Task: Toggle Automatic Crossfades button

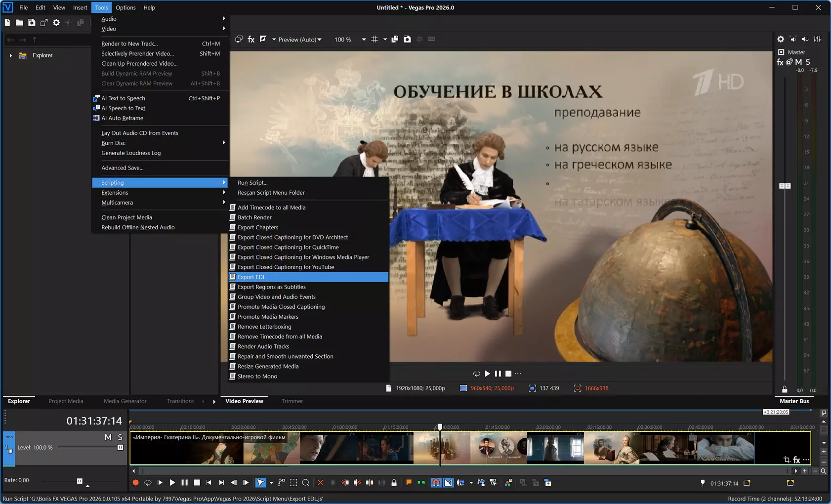Action: click(x=448, y=483)
